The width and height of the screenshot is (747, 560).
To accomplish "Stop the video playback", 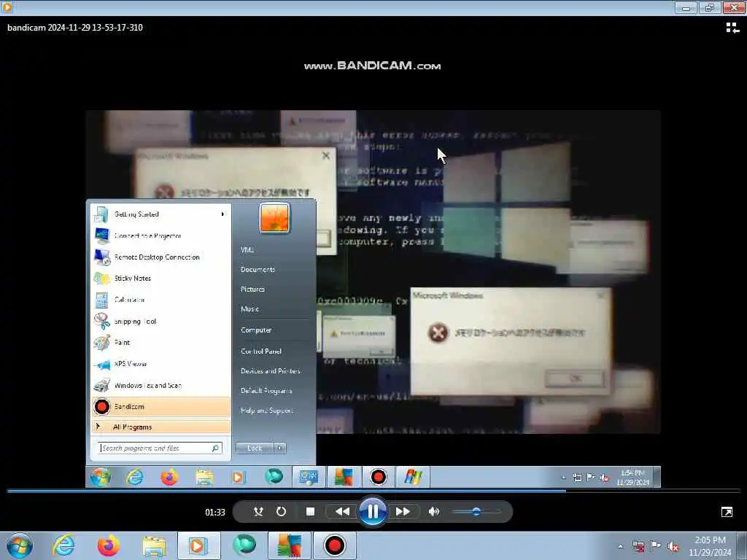I will (x=310, y=511).
